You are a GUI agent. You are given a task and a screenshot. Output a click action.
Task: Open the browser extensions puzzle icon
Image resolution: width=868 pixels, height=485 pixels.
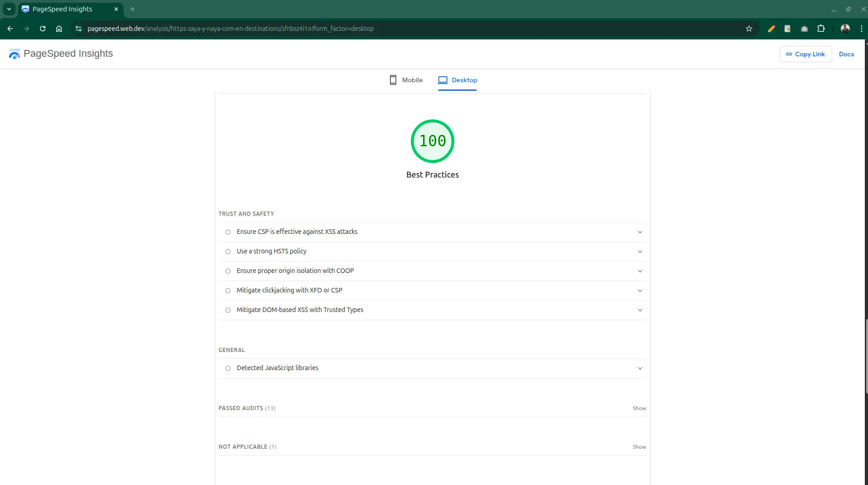tap(821, 29)
